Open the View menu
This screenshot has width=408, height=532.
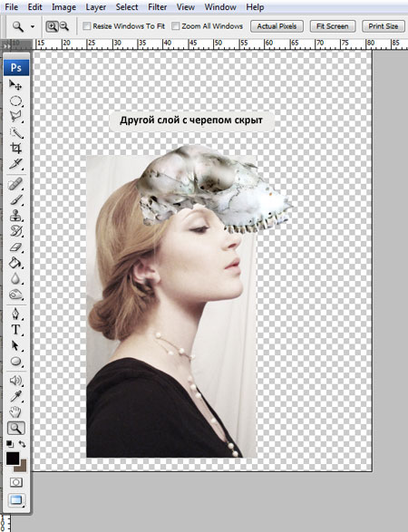[x=185, y=6]
